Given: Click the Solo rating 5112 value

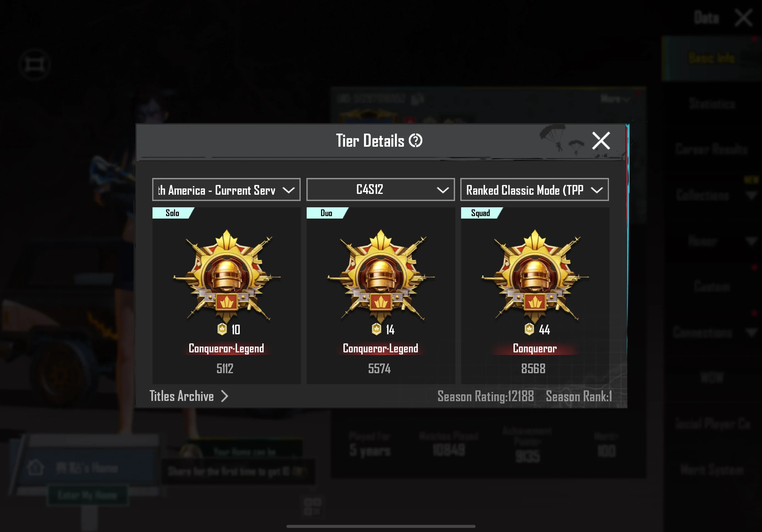Looking at the screenshot, I should click(x=225, y=369).
